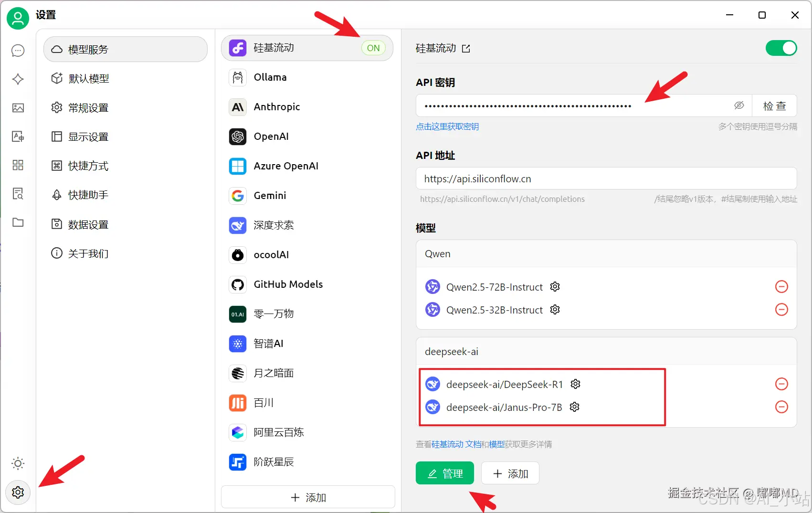Image resolution: width=812 pixels, height=513 pixels.
Task: Open the 快捷助手 settings section
Action: (x=126, y=195)
